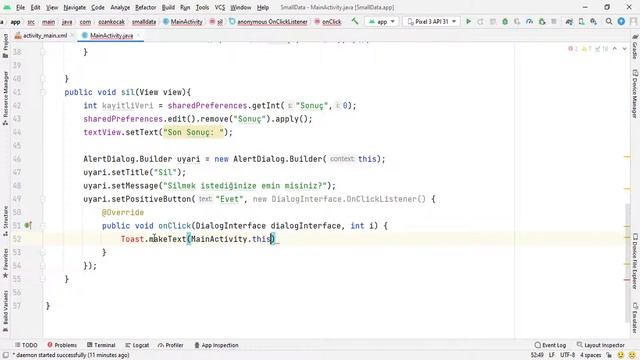Run the app with the green play button

click(x=468, y=21)
